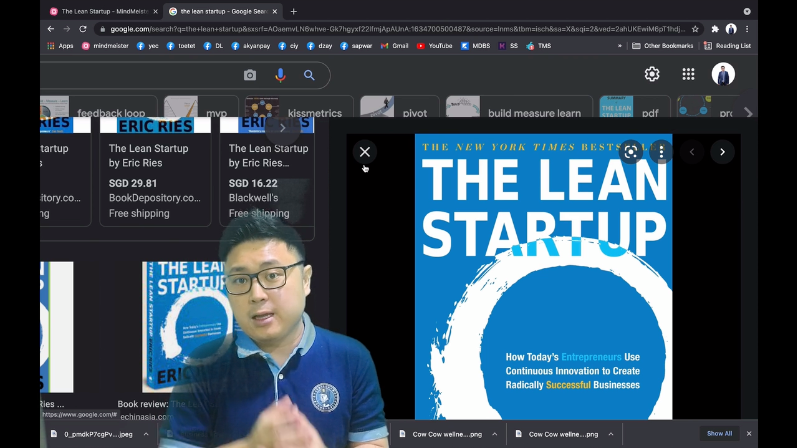The width and height of the screenshot is (797, 448).
Task: Open the cly bookmark
Action: click(288, 46)
